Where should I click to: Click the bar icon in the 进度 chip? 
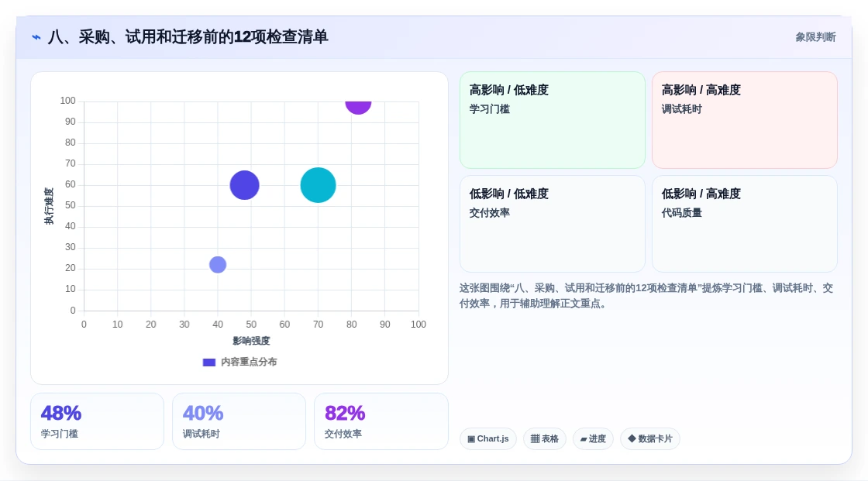(584, 439)
